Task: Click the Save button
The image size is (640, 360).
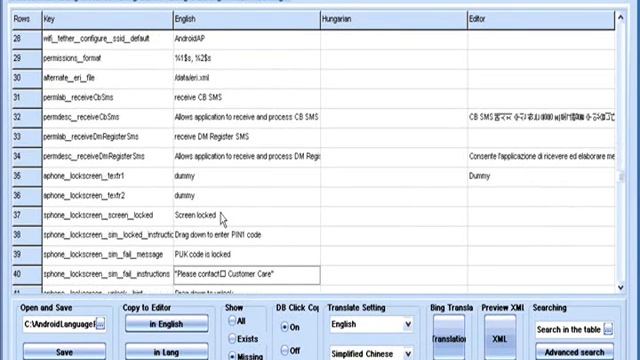Action: click(64, 352)
